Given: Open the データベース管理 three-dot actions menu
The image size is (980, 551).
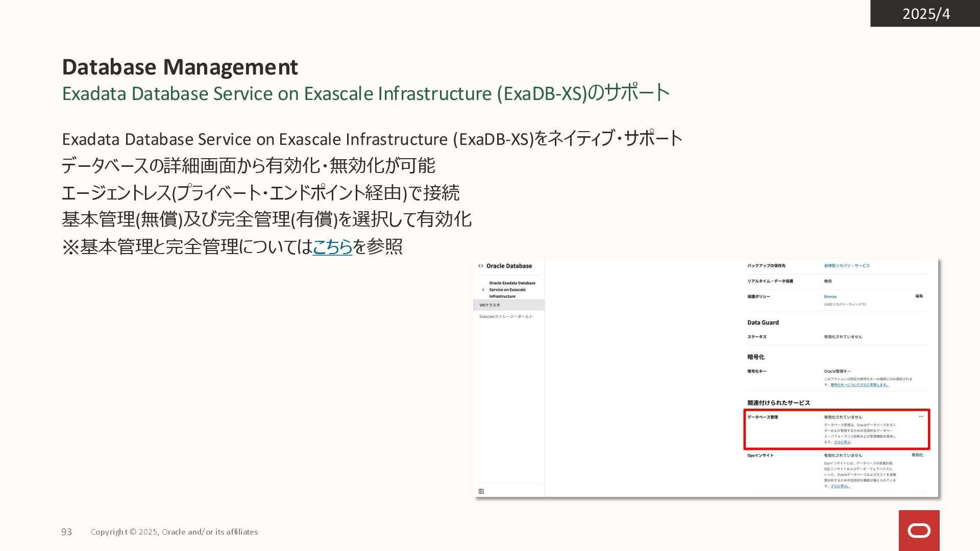Looking at the screenshot, I should click(x=921, y=417).
